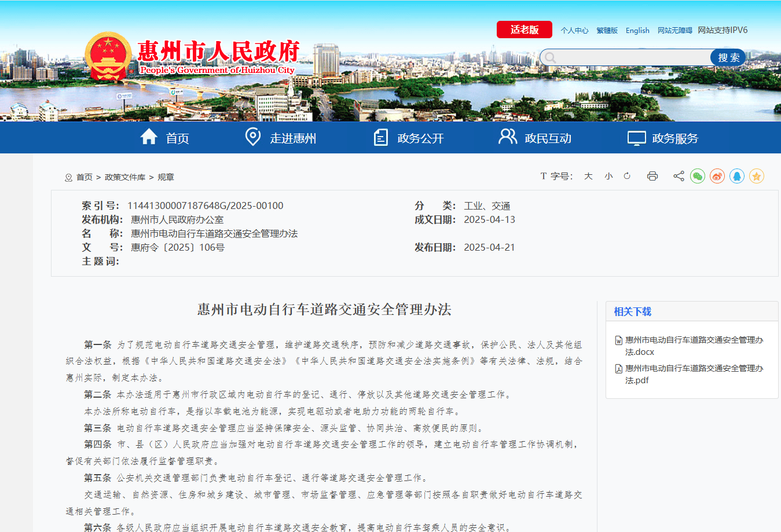Image resolution: width=781 pixels, height=532 pixels.
Task: Enlarge text with the 大 font size option
Action: click(x=588, y=175)
